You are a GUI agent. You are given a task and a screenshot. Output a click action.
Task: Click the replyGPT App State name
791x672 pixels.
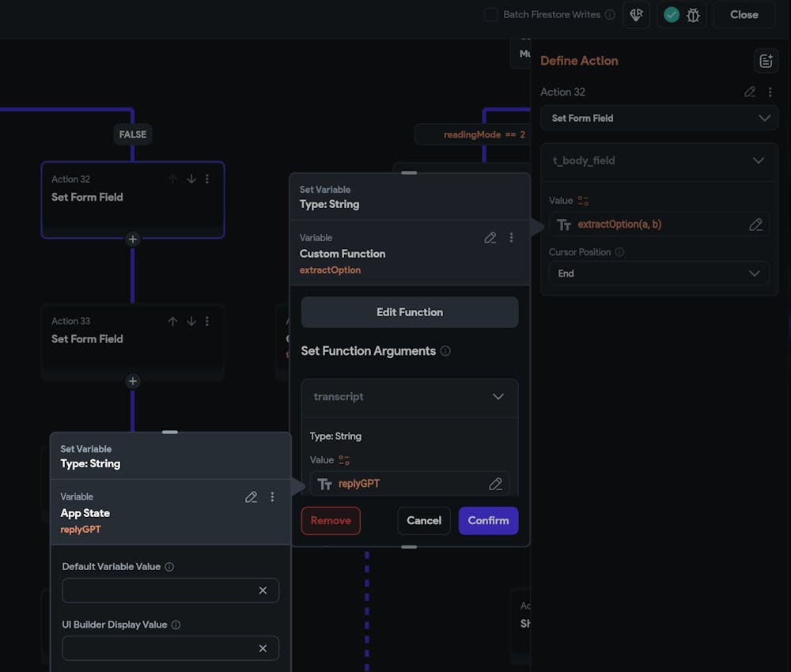pyautogui.click(x=81, y=530)
